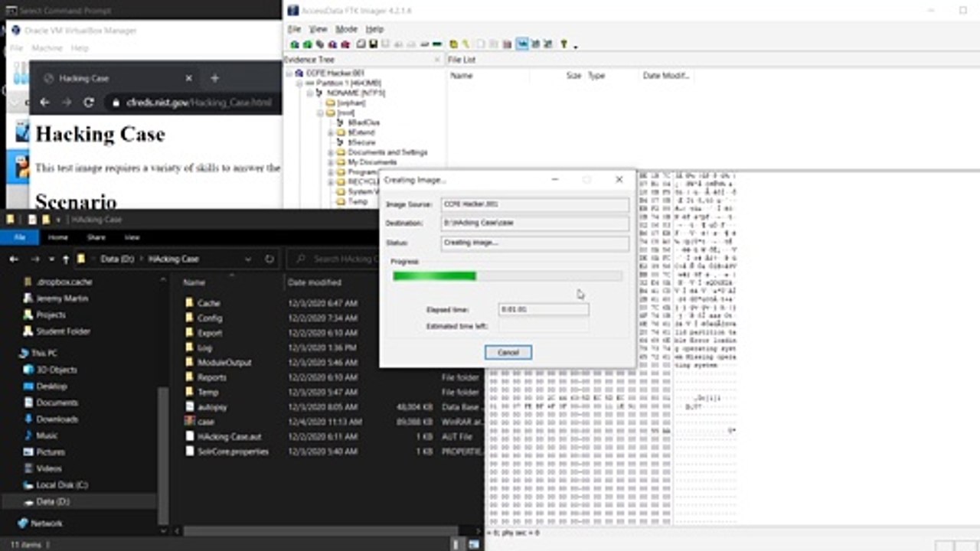
Task: Open FTK Imager Help menu
Action: 374,29
